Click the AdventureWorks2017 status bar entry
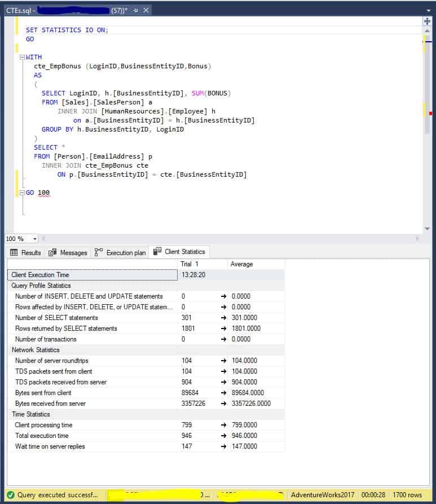 [x=322, y=495]
